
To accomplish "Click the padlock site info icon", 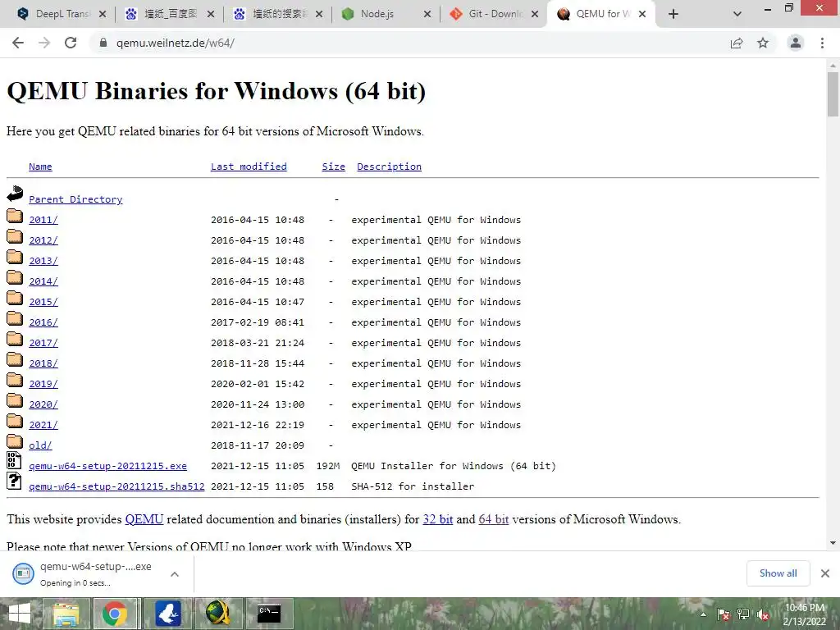I will coord(103,43).
